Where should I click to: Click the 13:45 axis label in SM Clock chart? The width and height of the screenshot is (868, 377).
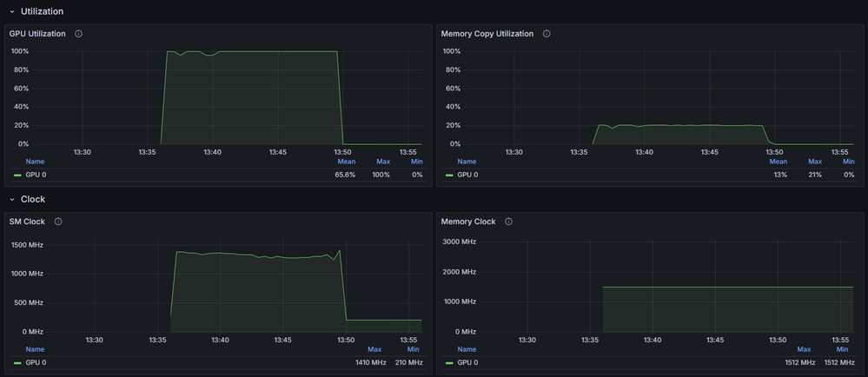(283, 340)
